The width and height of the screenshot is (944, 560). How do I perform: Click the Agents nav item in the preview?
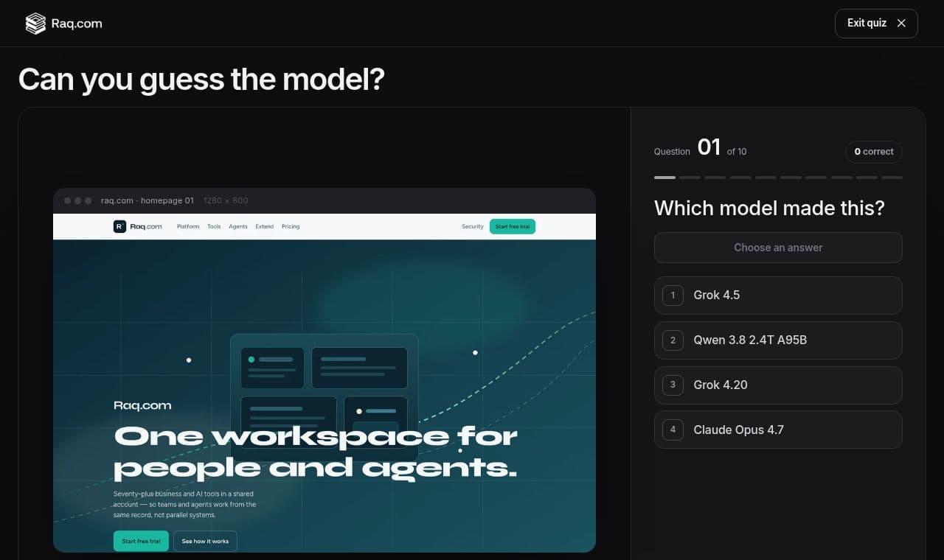pos(238,226)
